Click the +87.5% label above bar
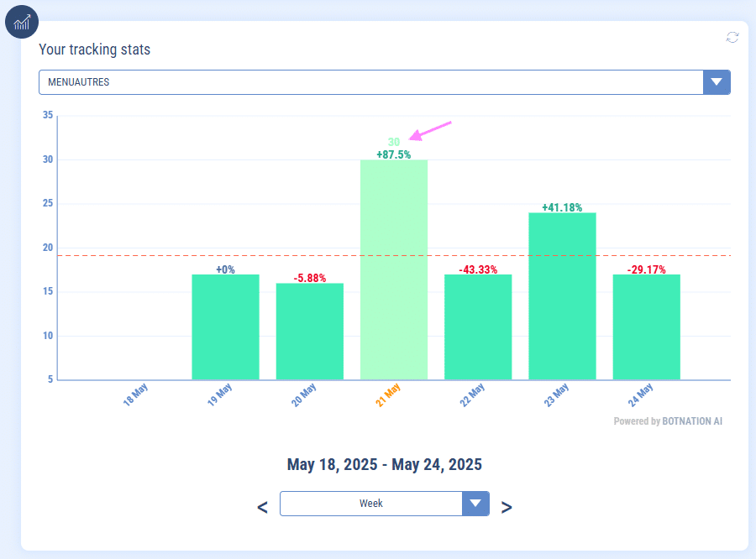This screenshot has width=756, height=559. (x=393, y=154)
